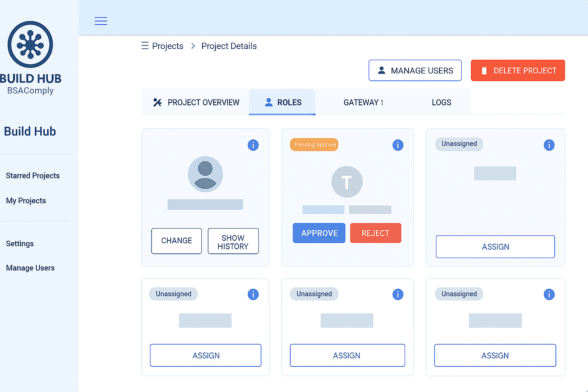The width and height of the screenshot is (588, 392).
Task: Open the Gateway 1 tab
Action: 363,103
